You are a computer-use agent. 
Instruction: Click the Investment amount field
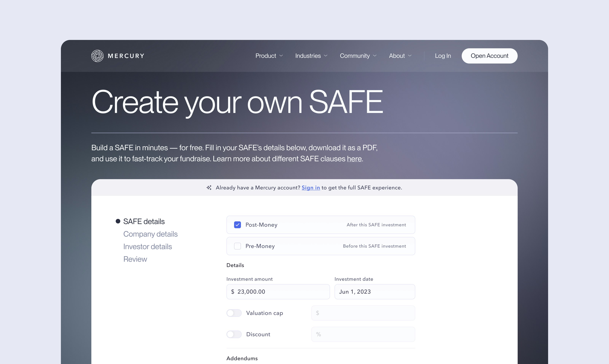click(278, 292)
